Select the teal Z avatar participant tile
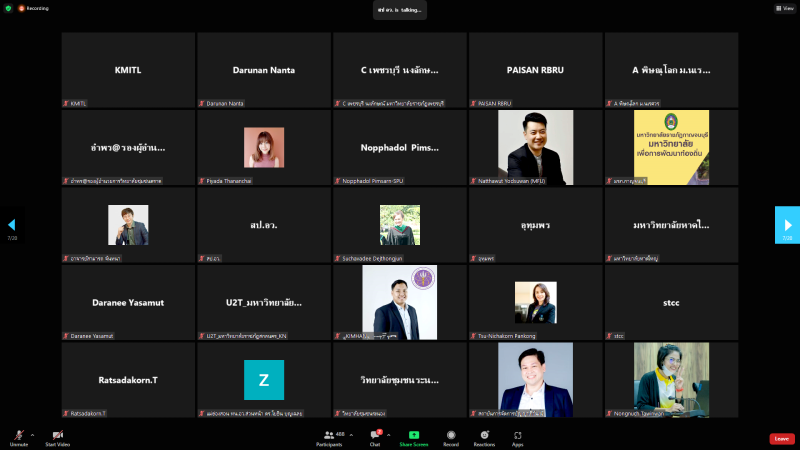The height and width of the screenshot is (450, 800). click(264, 380)
